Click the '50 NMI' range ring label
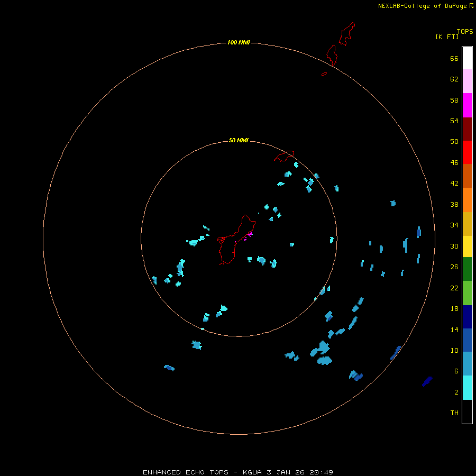Screen dimensions: 476x476 point(239,140)
